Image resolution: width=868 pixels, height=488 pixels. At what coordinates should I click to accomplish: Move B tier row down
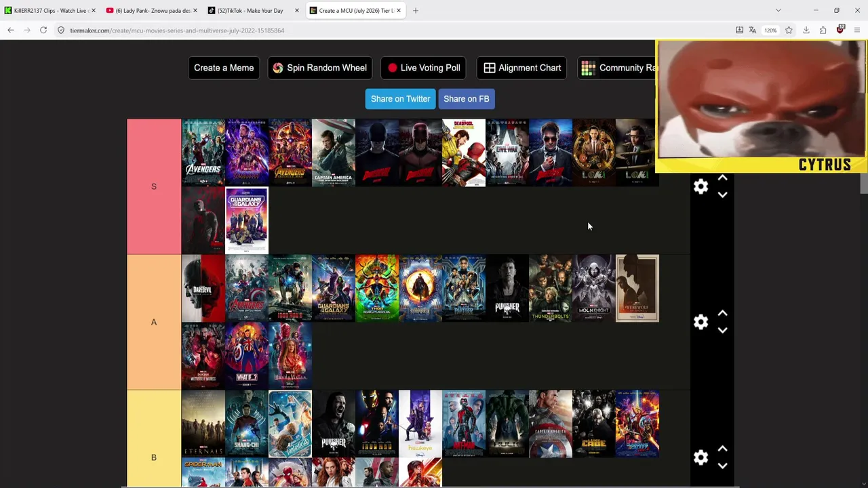(x=722, y=466)
